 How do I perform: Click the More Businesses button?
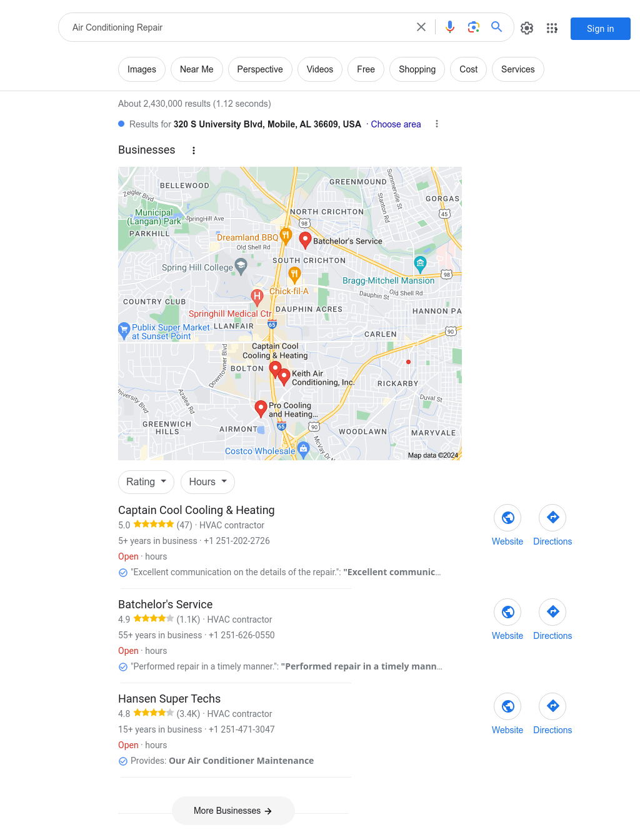(233, 811)
